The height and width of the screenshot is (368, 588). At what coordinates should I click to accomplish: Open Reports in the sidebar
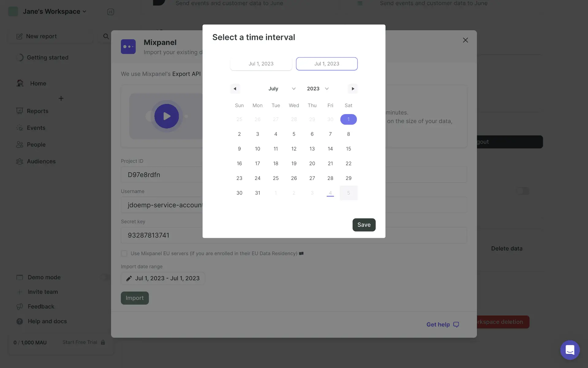click(x=37, y=111)
